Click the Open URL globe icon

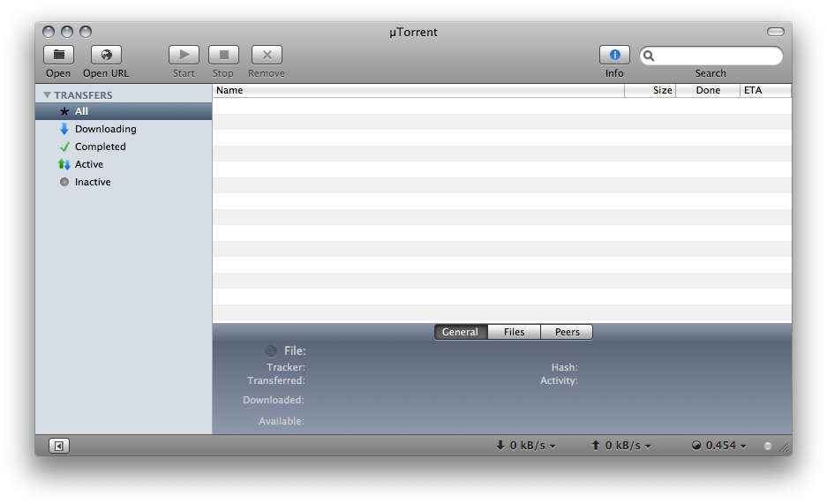[106, 55]
